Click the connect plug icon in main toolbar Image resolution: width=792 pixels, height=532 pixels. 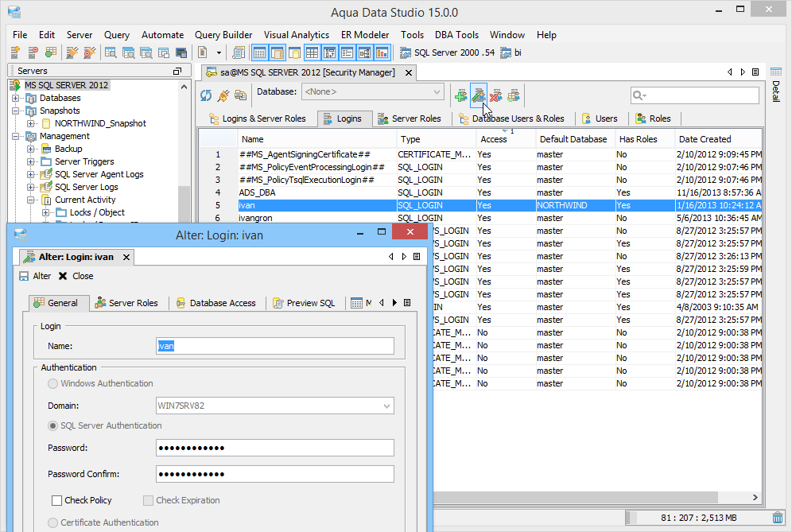click(x=72, y=52)
